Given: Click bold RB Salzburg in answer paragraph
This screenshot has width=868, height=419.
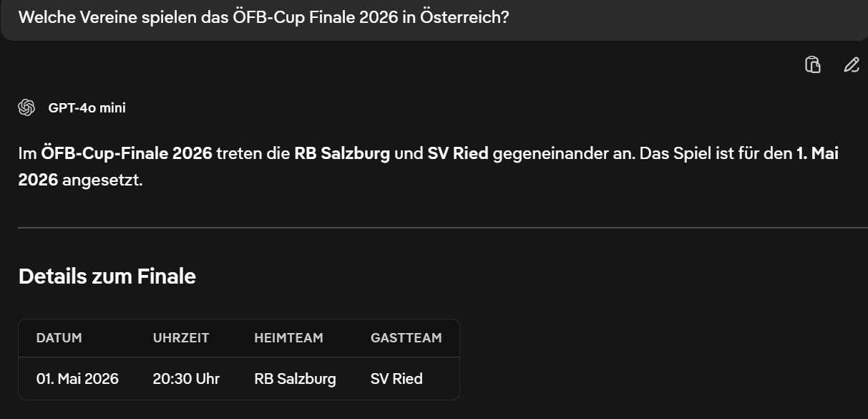Looking at the screenshot, I should coord(342,154).
